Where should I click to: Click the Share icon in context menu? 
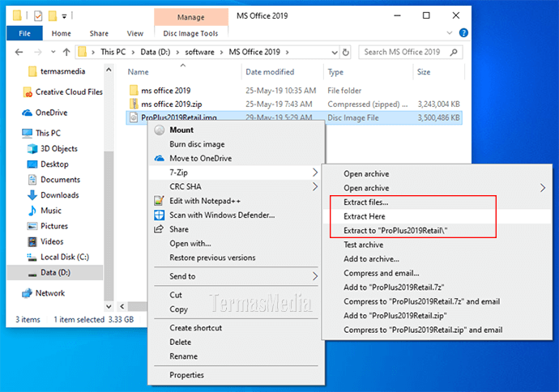click(160, 229)
